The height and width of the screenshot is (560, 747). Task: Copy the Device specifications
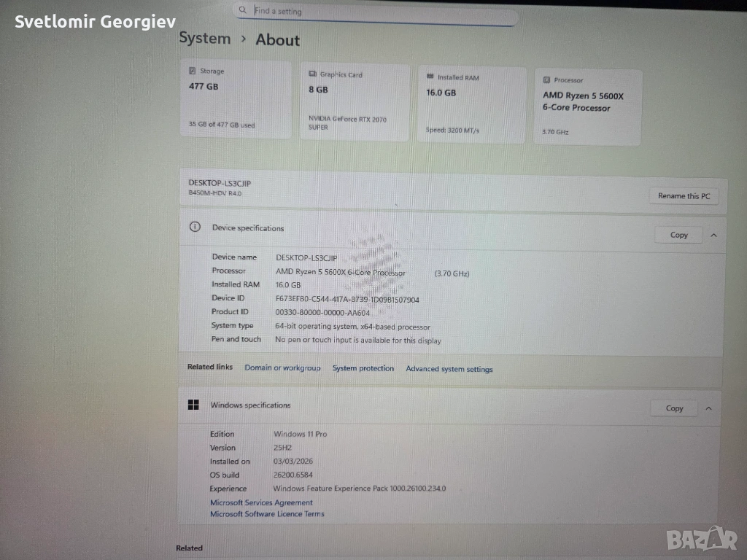pyautogui.click(x=679, y=235)
